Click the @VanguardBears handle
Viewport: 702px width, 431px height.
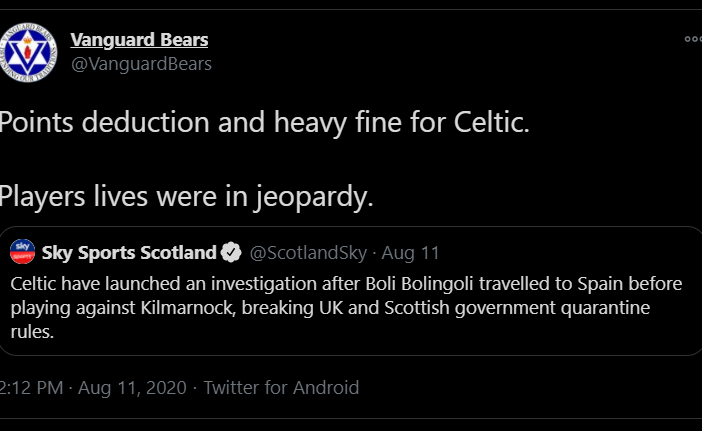[141, 64]
